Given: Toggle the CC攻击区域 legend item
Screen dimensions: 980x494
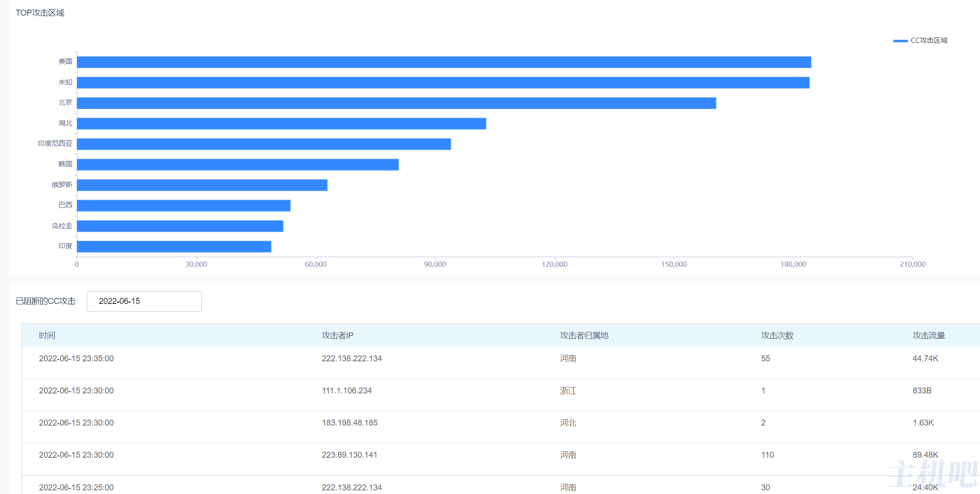Looking at the screenshot, I should click(920, 40).
